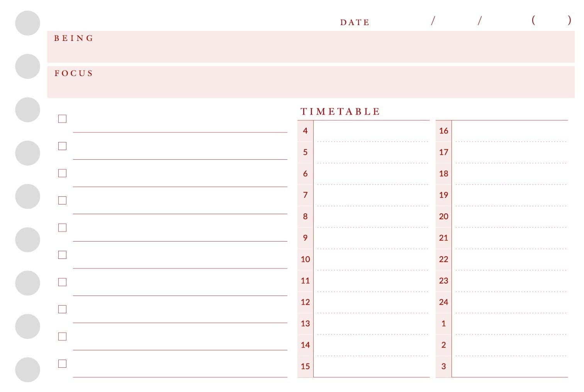Image resolution: width=584 pixels, height=392 pixels.
Task: Click the top gray binder hole circle
Action: click(x=27, y=23)
